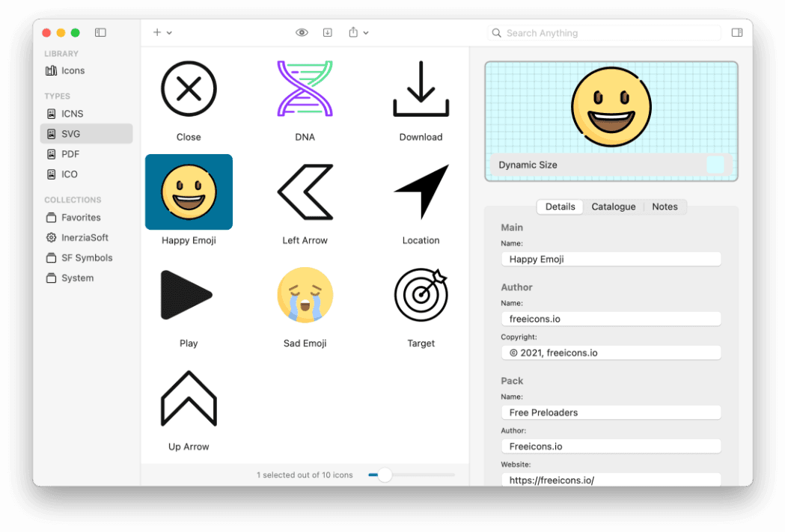This screenshot has width=785, height=532.
Task: Click the Quick Look eye icon
Action: [x=302, y=33]
